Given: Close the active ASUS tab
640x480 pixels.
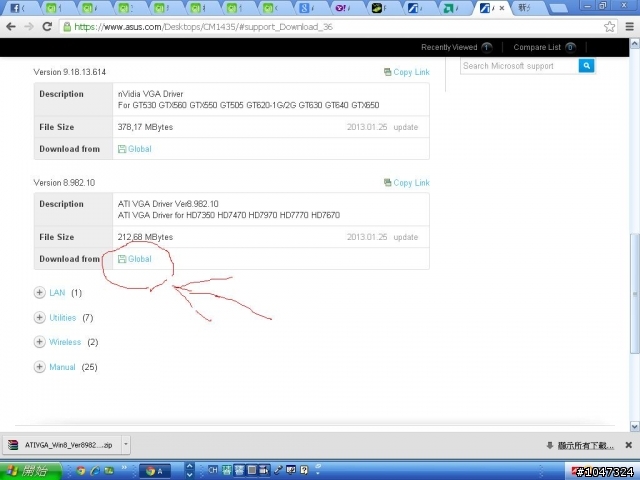Looking at the screenshot, I should click(x=502, y=8).
